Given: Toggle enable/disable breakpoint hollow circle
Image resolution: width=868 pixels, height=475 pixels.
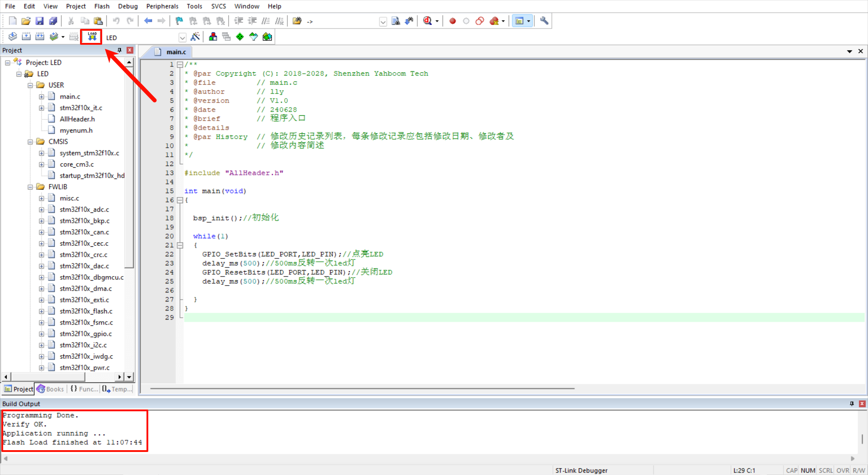Looking at the screenshot, I should pyautogui.click(x=466, y=21).
